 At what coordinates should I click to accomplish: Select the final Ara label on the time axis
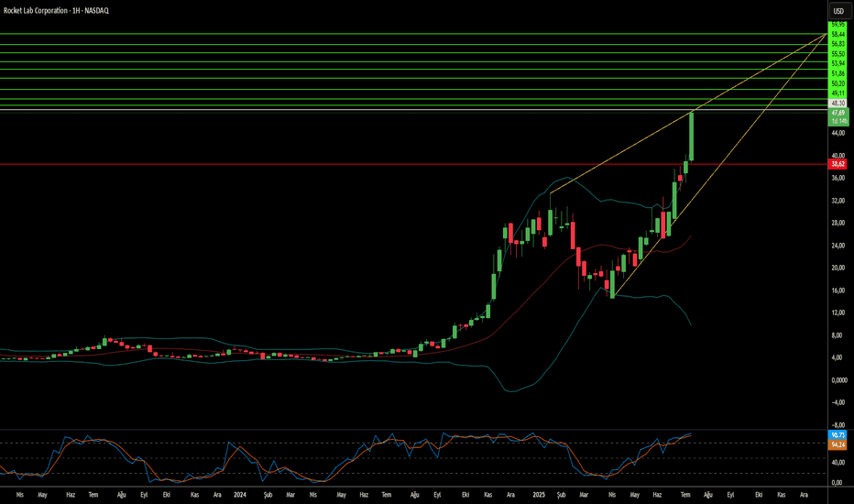(804, 495)
